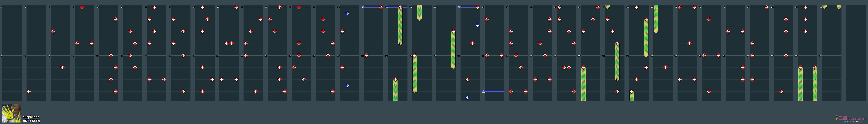Select the right freeze arrow head in measure 37
868x124 pixels.
pos(453,31)
